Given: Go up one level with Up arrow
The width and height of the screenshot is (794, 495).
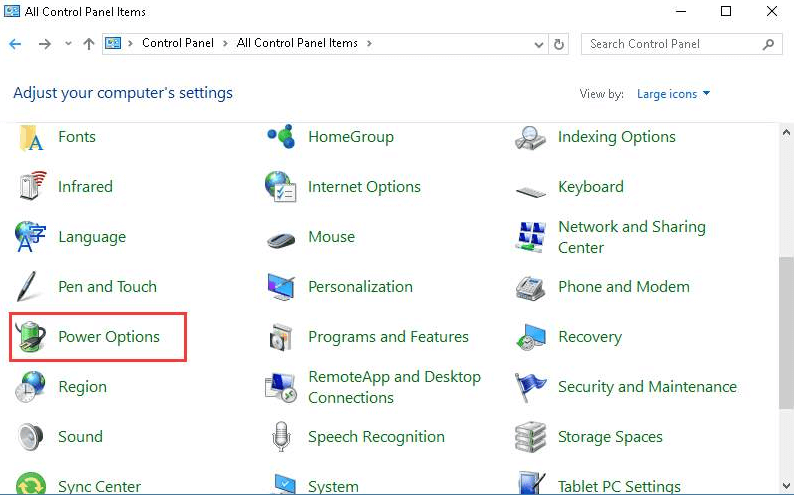Looking at the screenshot, I should coord(89,44).
